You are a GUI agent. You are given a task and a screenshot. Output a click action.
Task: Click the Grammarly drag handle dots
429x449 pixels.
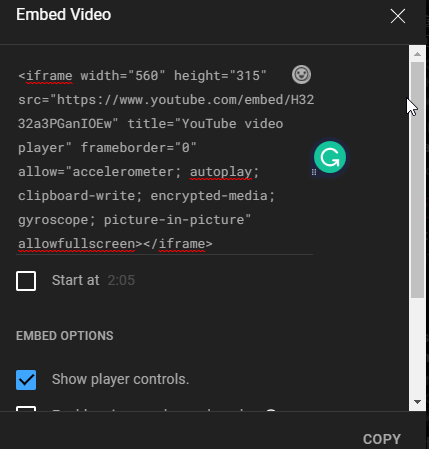314,172
